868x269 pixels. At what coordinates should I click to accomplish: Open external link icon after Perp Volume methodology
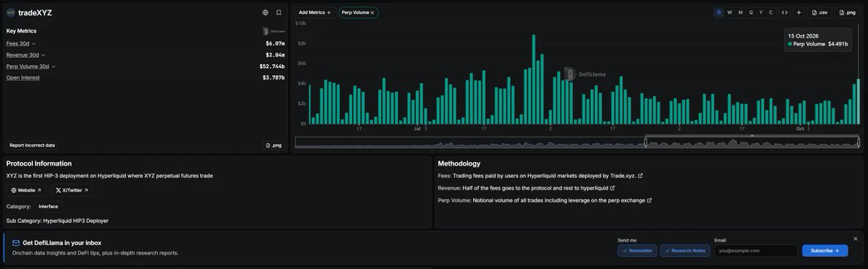[x=649, y=200]
